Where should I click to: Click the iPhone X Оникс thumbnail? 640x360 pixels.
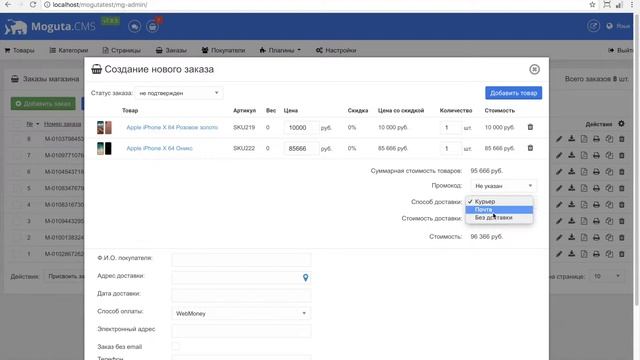tap(104, 148)
